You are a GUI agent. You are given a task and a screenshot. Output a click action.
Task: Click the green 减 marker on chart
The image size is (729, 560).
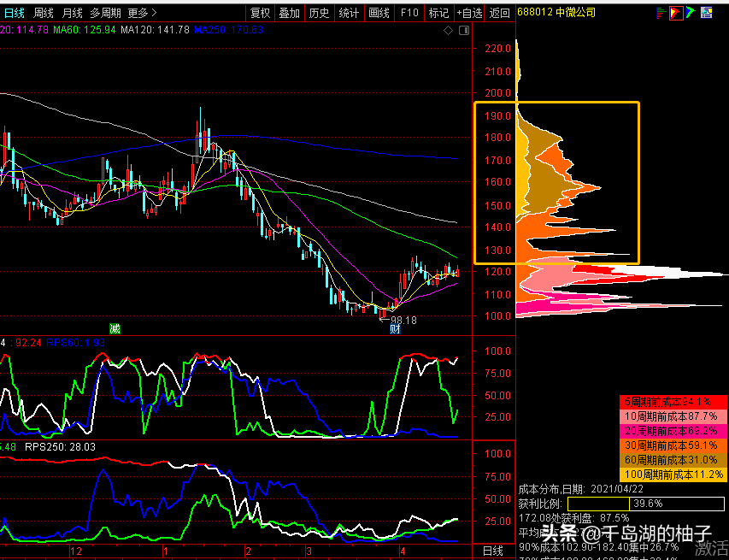[115, 329]
